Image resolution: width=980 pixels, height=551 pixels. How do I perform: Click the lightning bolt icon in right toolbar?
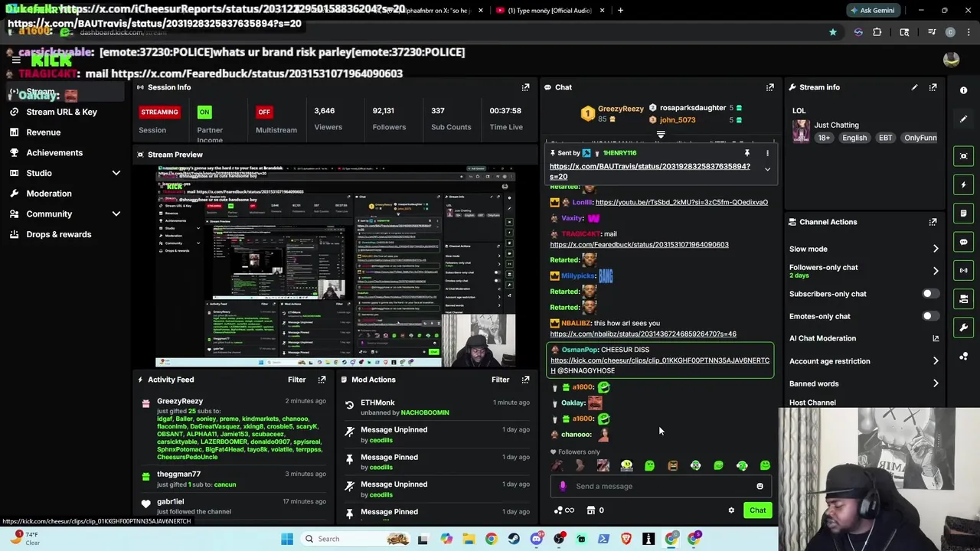tap(963, 184)
